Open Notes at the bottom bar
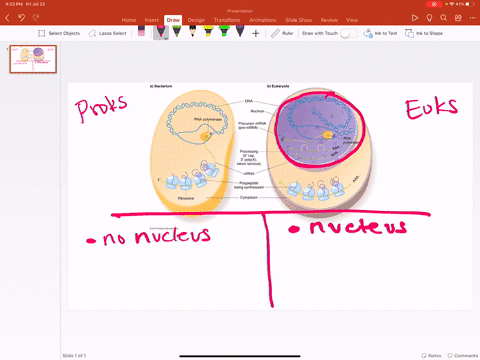Screen dimensions: 480x360 tap(431, 356)
